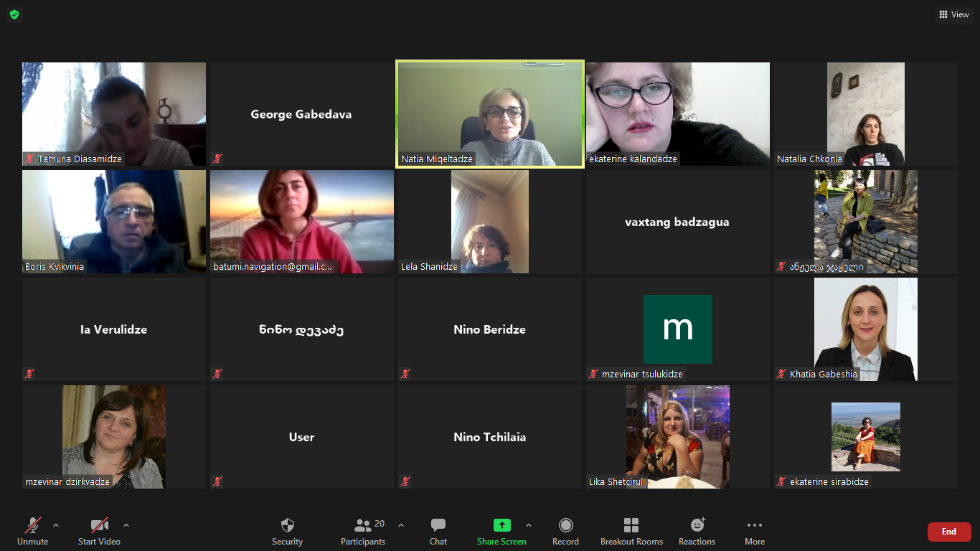
Task: Click muted mic icon on Tamuna Diasamidze
Action: tap(29, 159)
